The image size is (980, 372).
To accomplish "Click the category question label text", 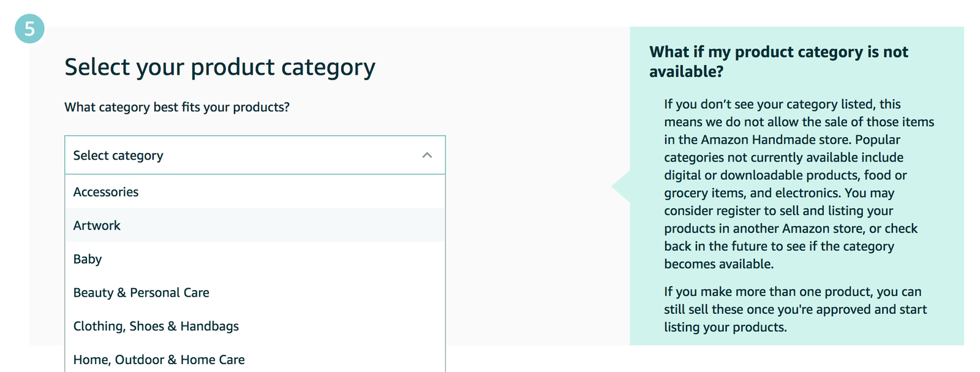I will pos(177,107).
